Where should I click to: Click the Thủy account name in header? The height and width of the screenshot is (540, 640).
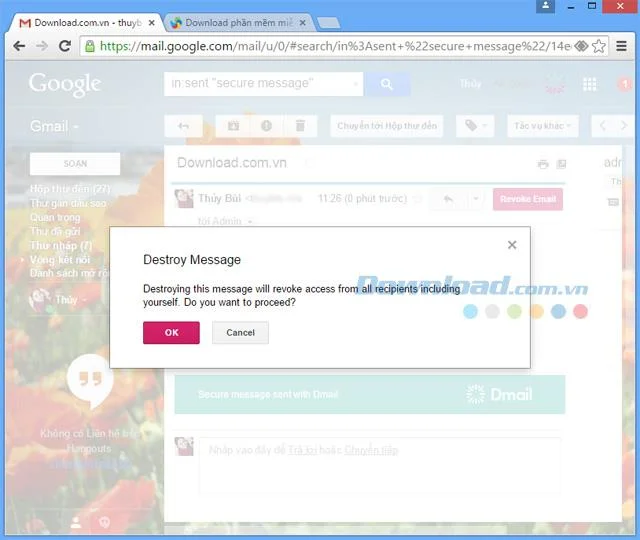click(471, 84)
